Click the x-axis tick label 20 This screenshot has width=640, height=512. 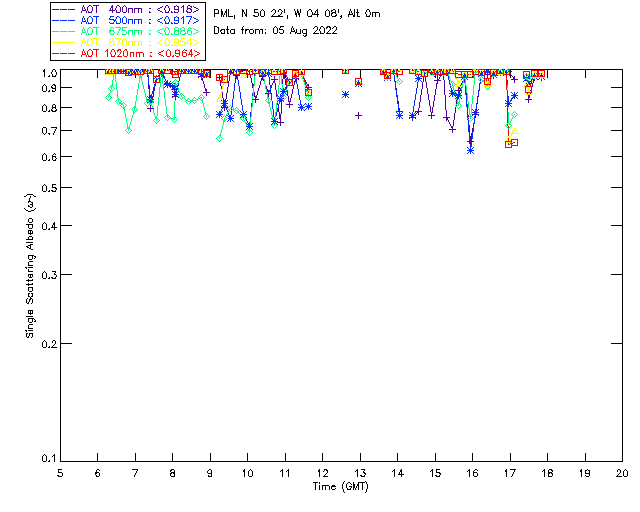[x=622, y=473]
